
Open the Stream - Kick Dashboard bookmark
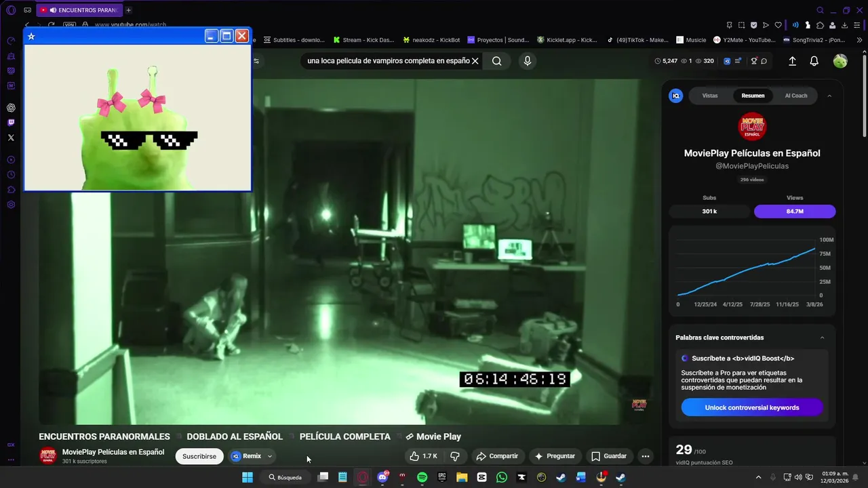363,40
